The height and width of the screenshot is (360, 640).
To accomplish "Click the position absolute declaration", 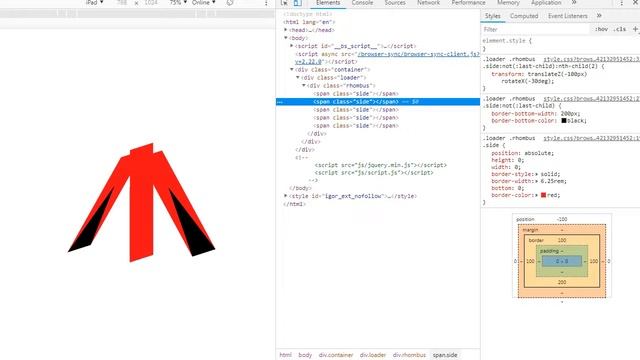I will [x=522, y=153].
